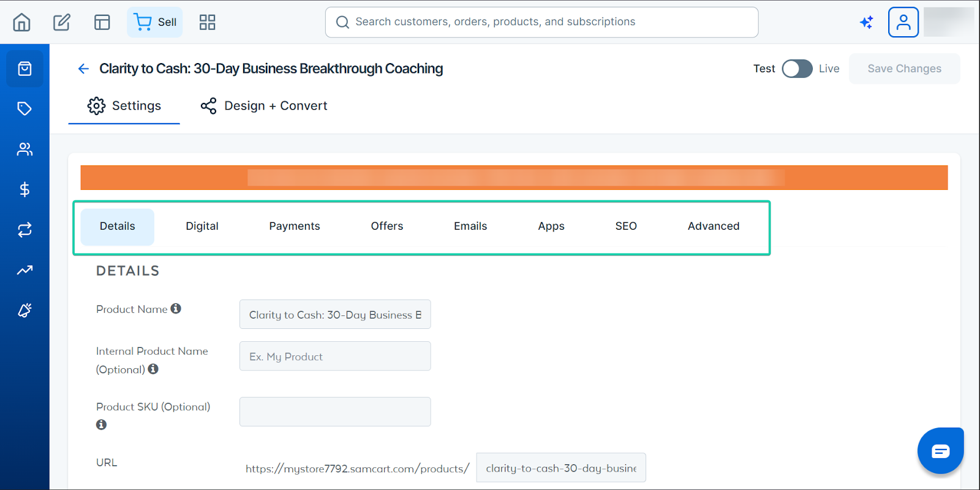This screenshot has height=490, width=980.
Task: Open the subscriptions repeat icon in sidebar
Action: 24,230
